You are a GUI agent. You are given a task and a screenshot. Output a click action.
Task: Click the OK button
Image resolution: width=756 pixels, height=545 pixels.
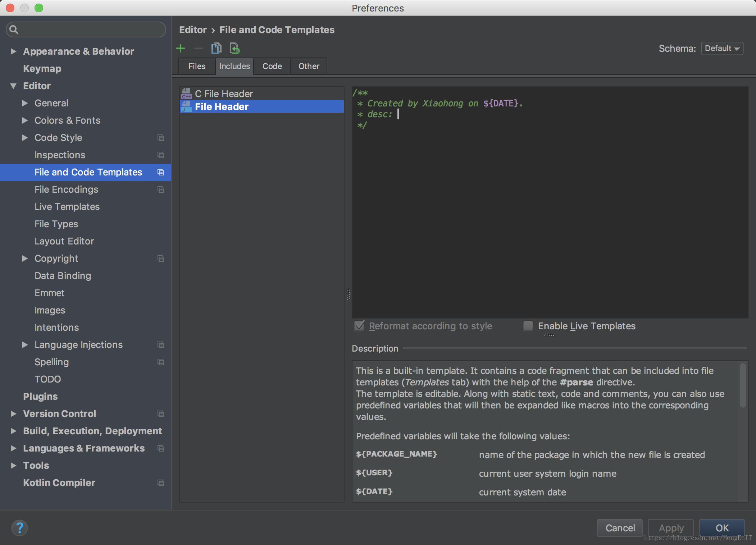pyautogui.click(x=722, y=528)
